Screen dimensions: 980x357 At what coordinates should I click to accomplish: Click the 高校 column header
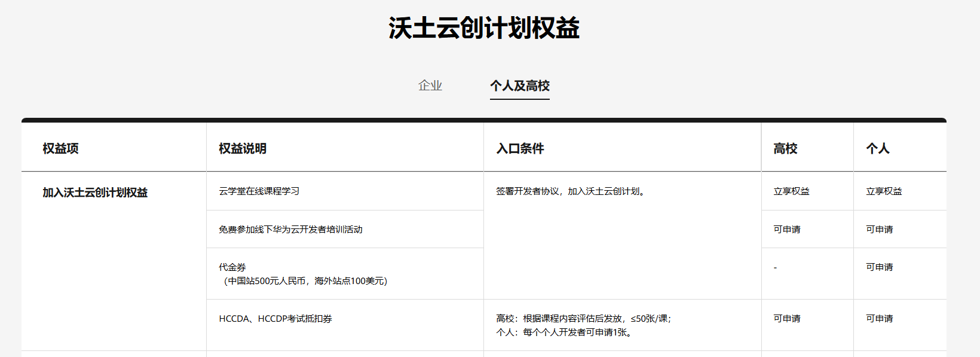785,148
